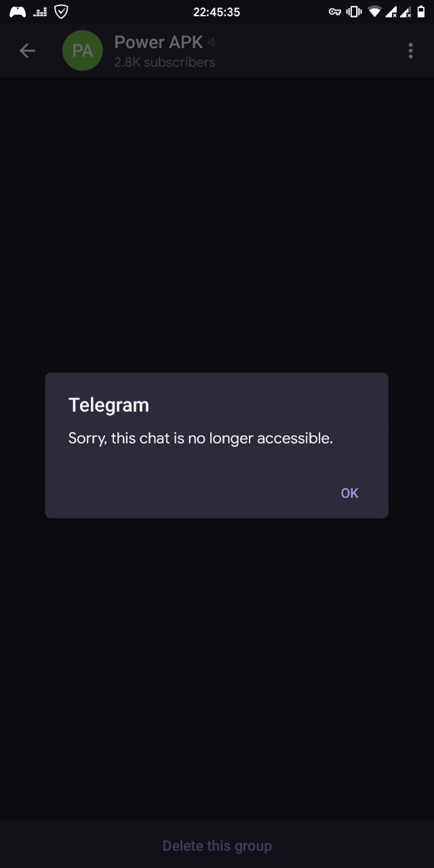Tap the Wi-Fi signal icon
This screenshot has width=434, height=868.
(x=374, y=12)
